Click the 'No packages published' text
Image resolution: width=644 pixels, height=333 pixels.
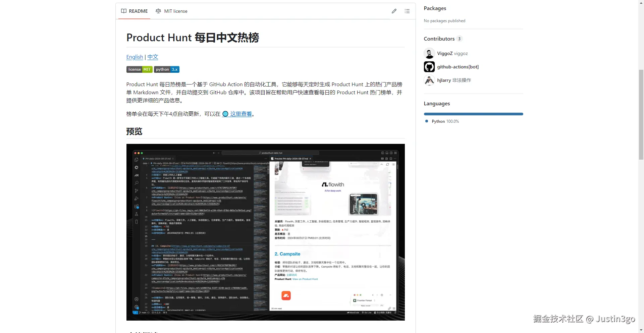pyautogui.click(x=444, y=21)
